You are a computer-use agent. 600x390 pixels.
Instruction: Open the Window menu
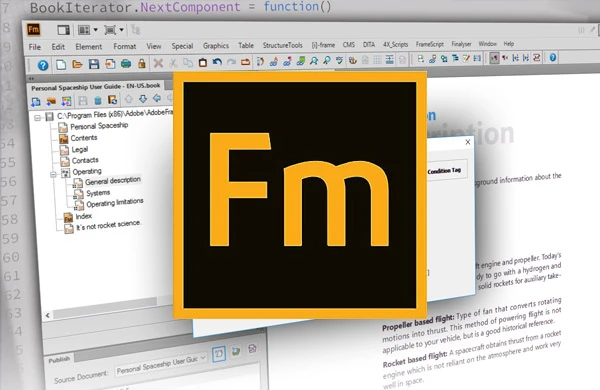(488, 44)
